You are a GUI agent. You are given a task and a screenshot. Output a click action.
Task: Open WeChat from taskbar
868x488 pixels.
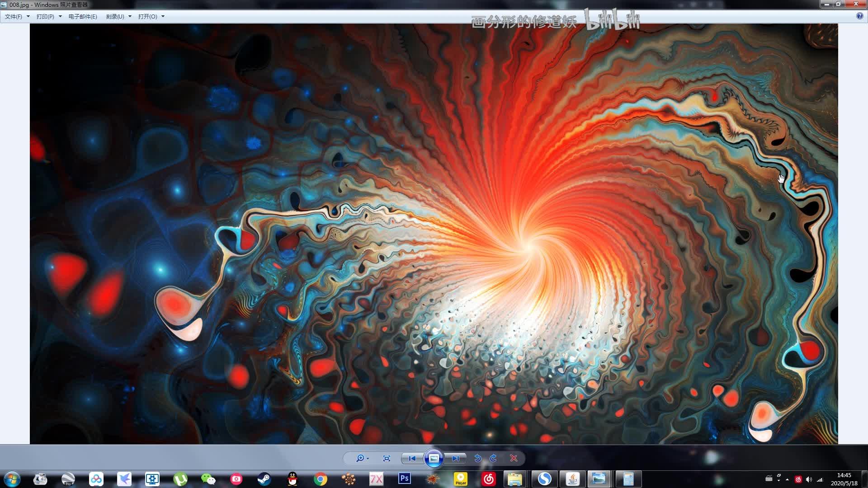tap(208, 479)
